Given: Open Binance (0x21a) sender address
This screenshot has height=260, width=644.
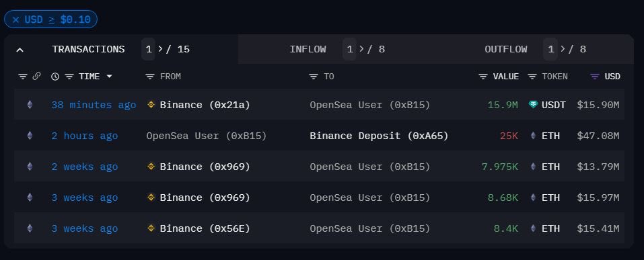Looking at the screenshot, I should click(205, 105).
